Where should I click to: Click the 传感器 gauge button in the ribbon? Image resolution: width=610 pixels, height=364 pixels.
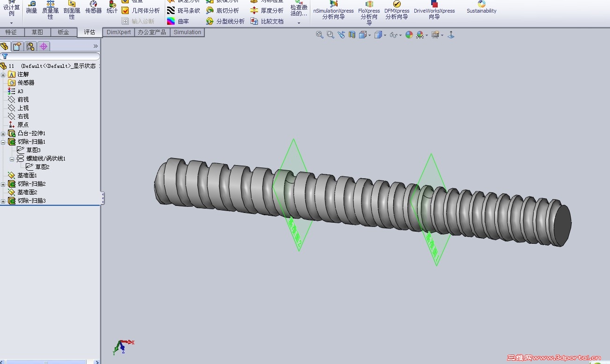[x=93, y=7]
